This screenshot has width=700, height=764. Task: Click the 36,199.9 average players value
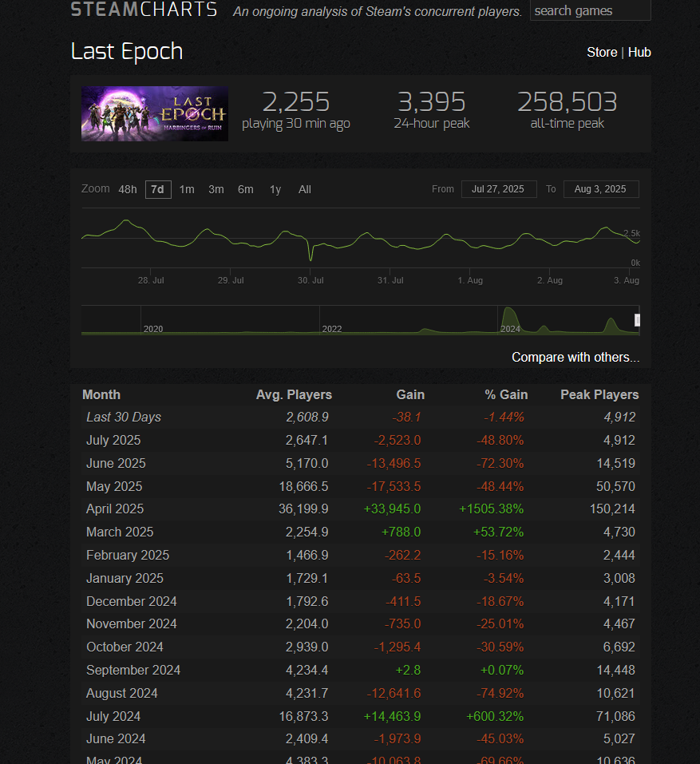tap(303, 509)
